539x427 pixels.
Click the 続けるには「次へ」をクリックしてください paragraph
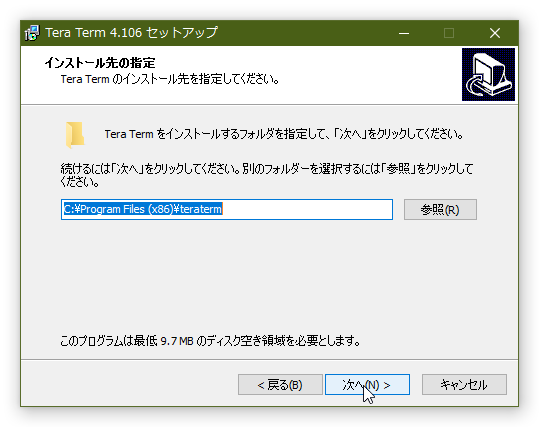[x=267, y=175]
